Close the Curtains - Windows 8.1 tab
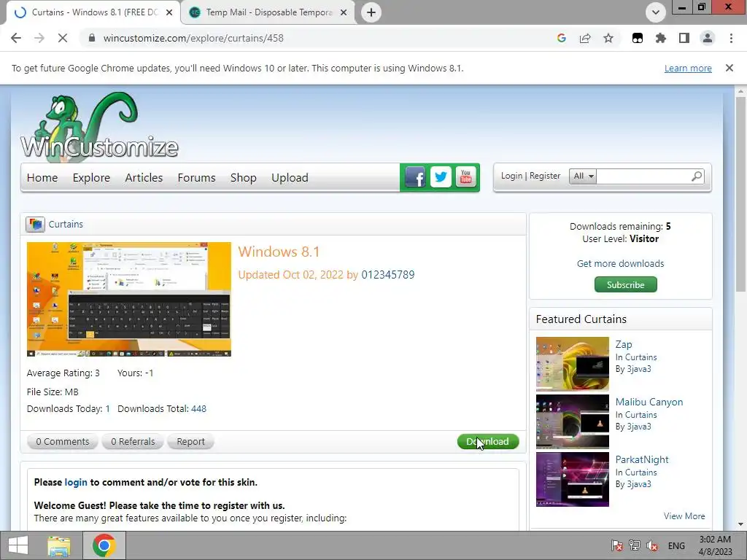 click(169, 12)
